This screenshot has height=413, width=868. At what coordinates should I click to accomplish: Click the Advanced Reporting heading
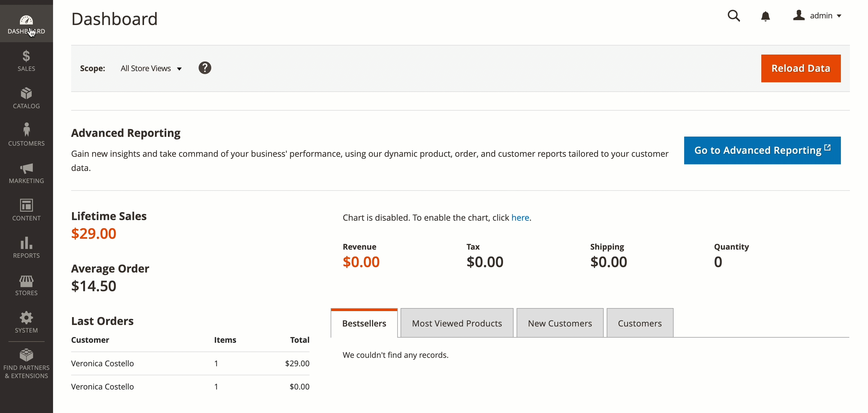126,133
